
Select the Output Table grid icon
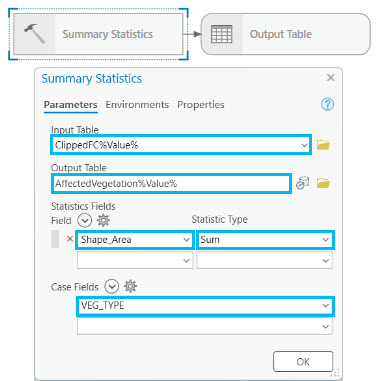(x=221, y=34)
